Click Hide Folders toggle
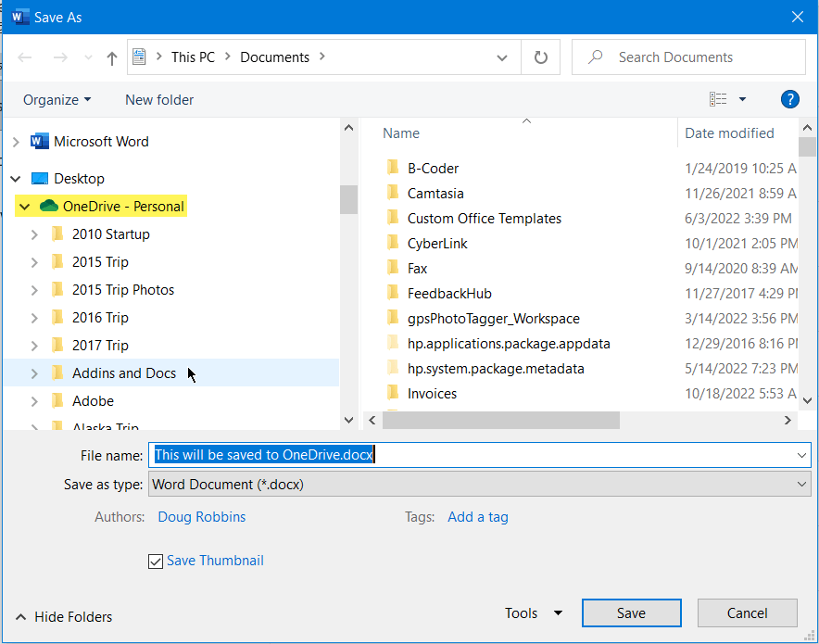The width and height of the screenshot is (819, 644). click(64, 617)
